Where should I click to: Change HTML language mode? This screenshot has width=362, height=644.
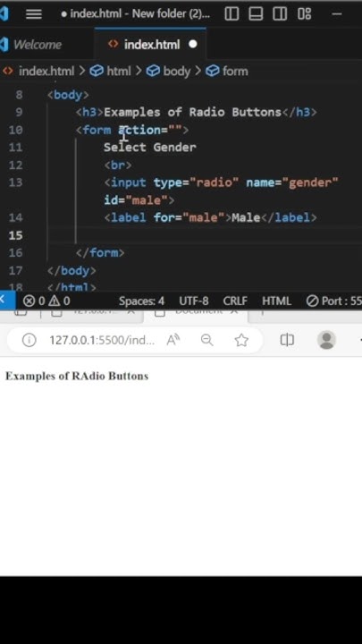(276, 301)
